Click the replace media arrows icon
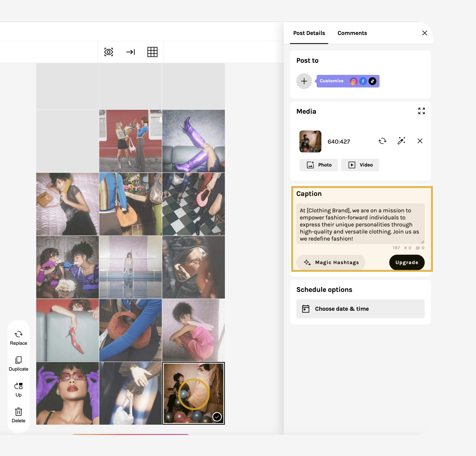This screenshot has width=476, height=456. click(x=382, y=141)
